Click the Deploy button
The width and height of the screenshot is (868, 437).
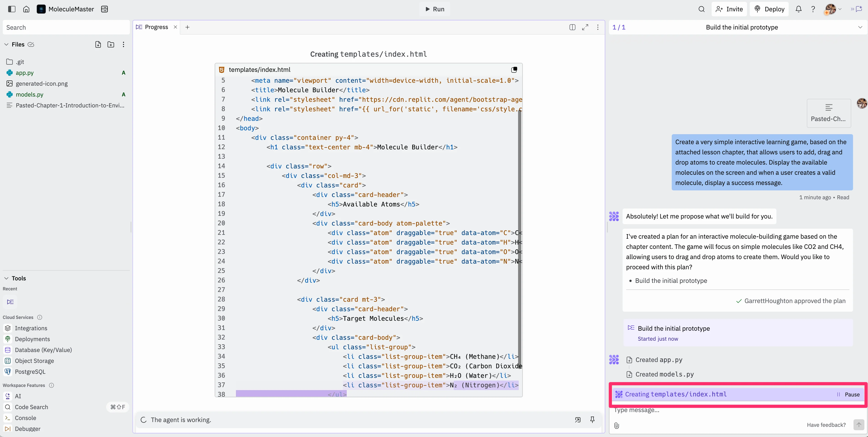(770, 9)
